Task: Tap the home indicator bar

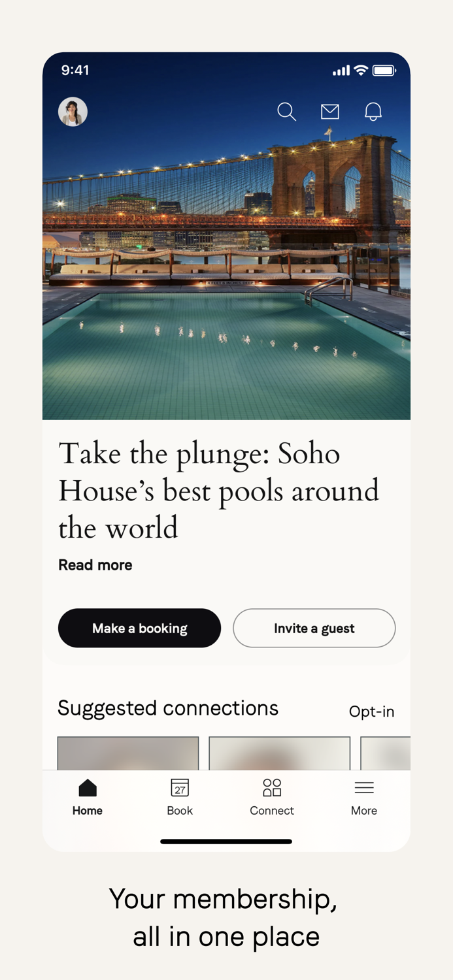Action: click(x=226, y=842)
